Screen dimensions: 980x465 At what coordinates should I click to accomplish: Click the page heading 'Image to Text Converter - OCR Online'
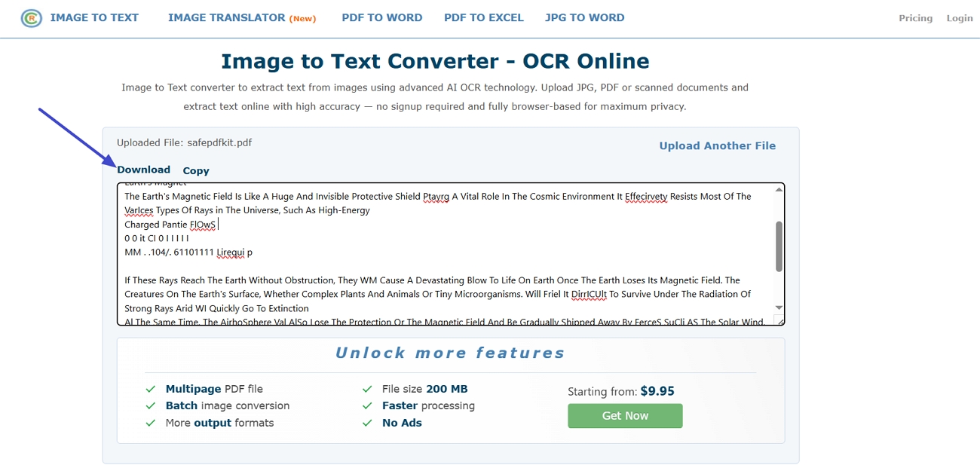click(435, 61)
